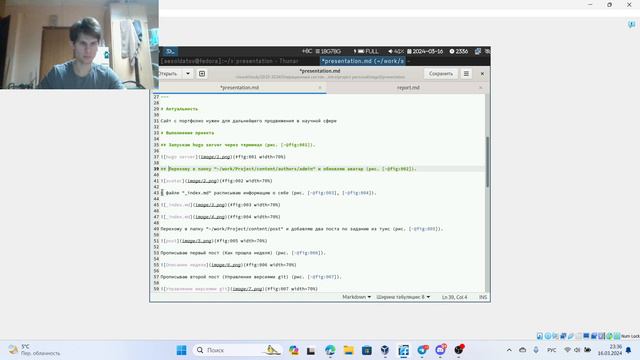This screenshot has height=360, width=640.
Task: Switch to the report.md tab
Action: (x=408, y=87)
